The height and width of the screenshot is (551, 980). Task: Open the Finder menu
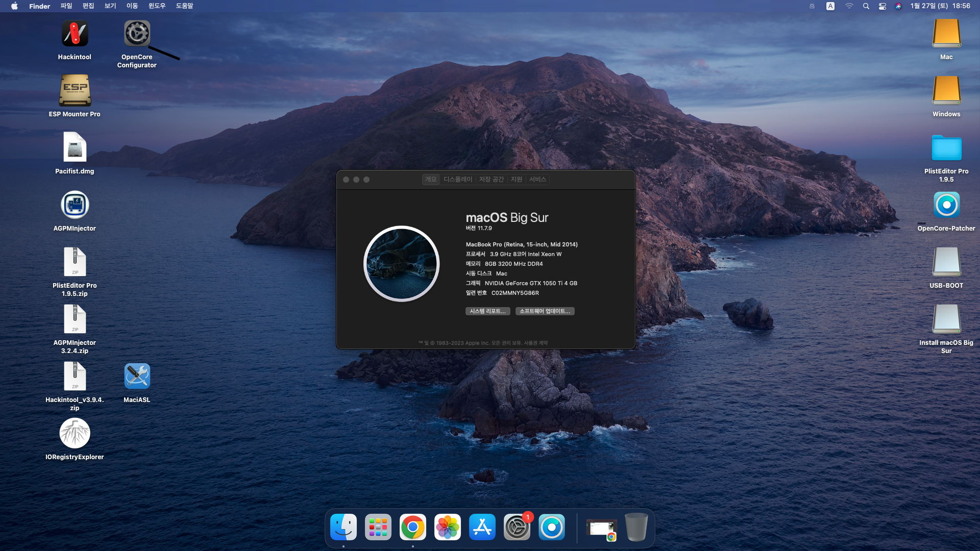click(x=39, y=6)
